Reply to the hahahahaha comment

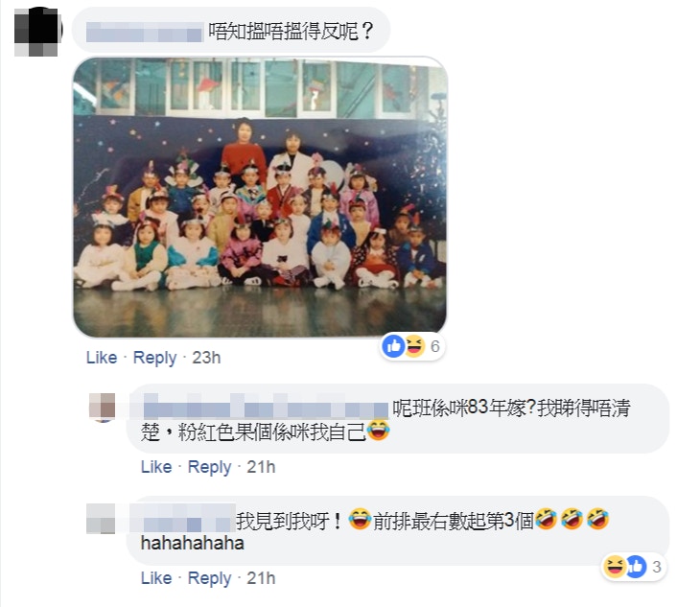(209, 578)
